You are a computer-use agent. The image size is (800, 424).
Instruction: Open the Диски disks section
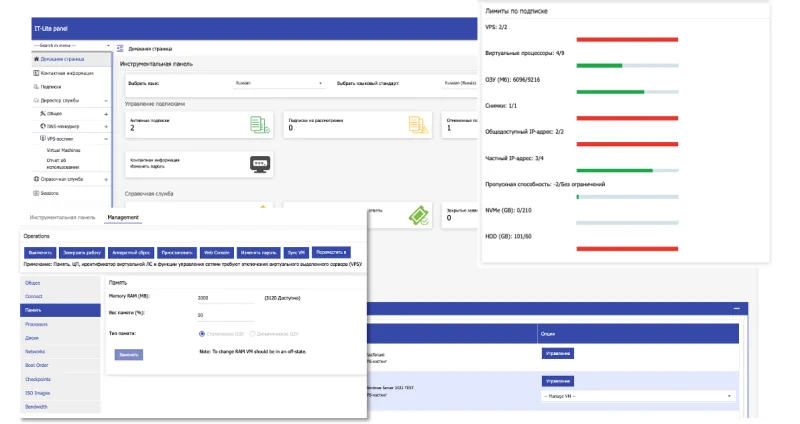click(60, 338)
